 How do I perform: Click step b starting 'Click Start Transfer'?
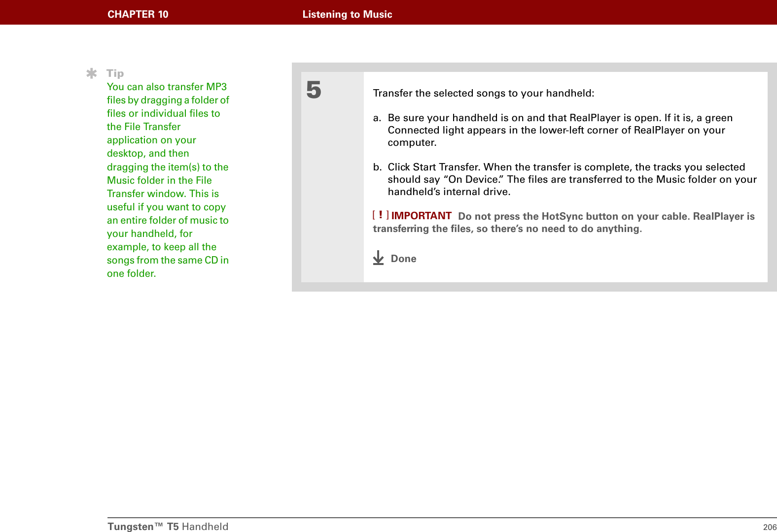(x=565, y=179)
